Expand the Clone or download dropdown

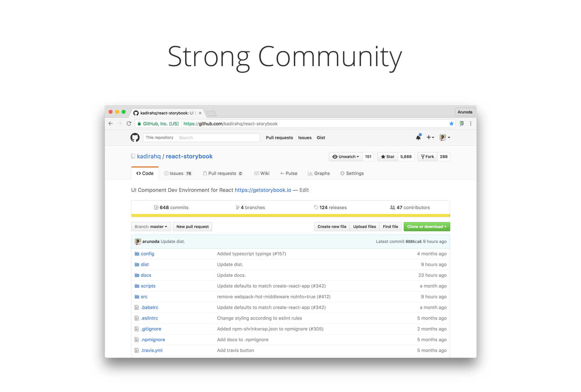[427, 227]
